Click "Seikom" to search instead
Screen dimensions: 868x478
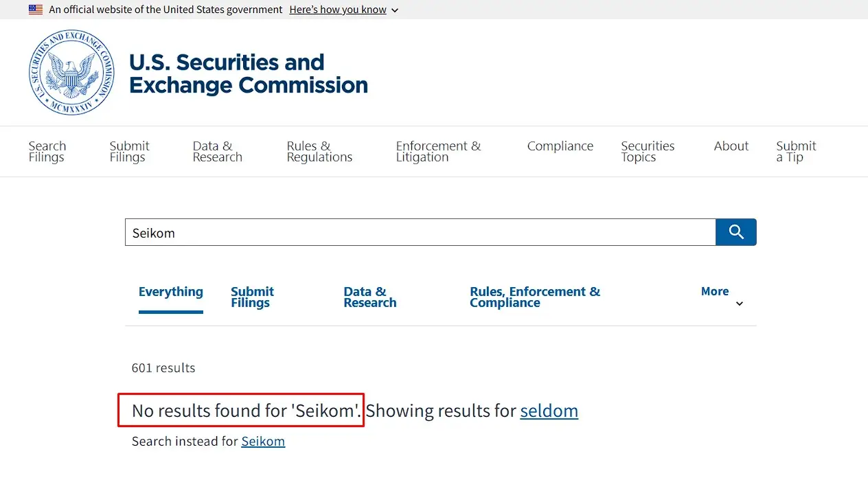(x=264, y=442)
